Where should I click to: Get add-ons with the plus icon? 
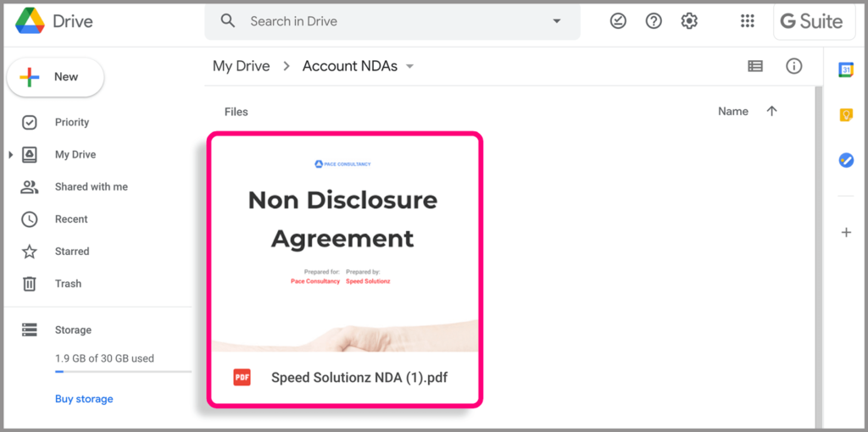(x=846, y=233)
